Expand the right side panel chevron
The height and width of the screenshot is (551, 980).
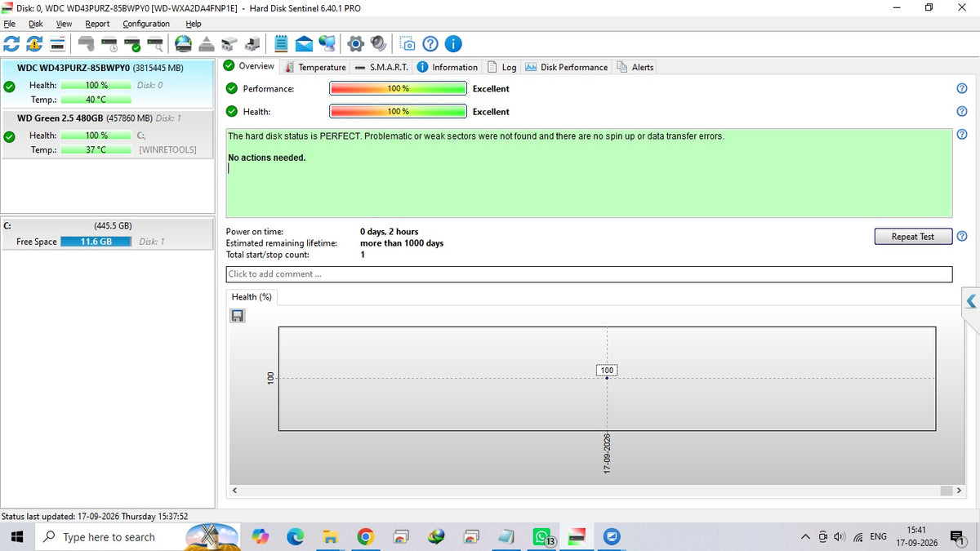click(971, 301)
